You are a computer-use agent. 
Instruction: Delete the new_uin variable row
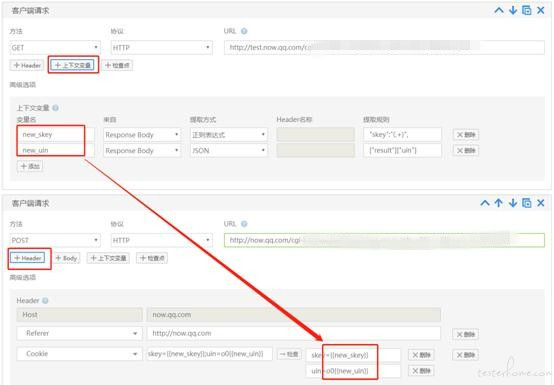click(466, 150)
